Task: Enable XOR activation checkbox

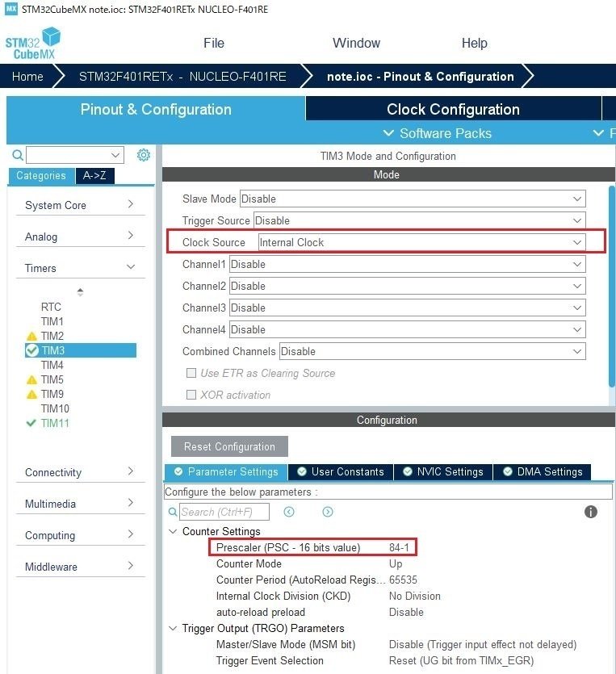Action: [x=191, y=395]
